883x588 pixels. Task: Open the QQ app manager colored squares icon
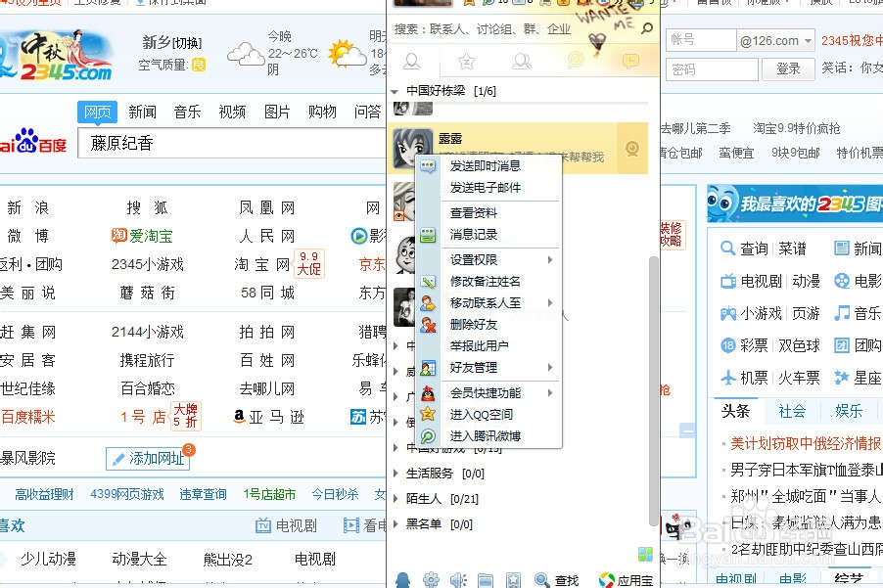click(x=645, y=554)
